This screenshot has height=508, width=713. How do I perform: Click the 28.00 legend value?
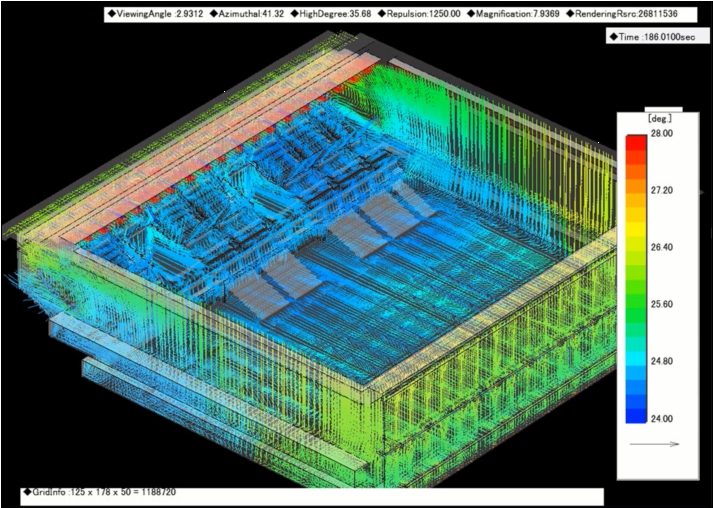click(661, 134)
